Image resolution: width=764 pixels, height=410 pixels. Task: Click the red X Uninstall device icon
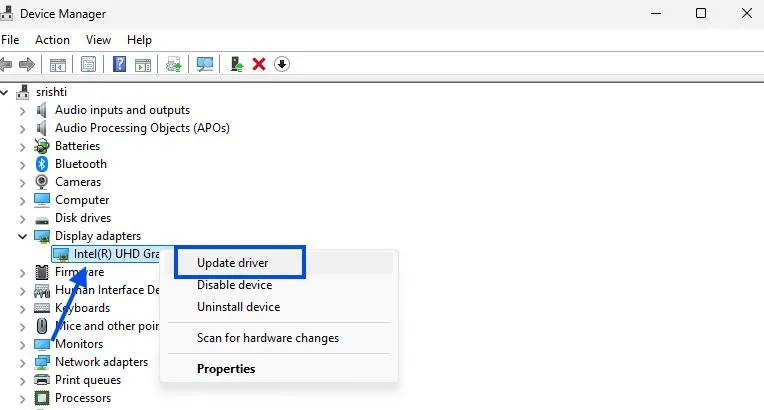(x=259, y=64)
